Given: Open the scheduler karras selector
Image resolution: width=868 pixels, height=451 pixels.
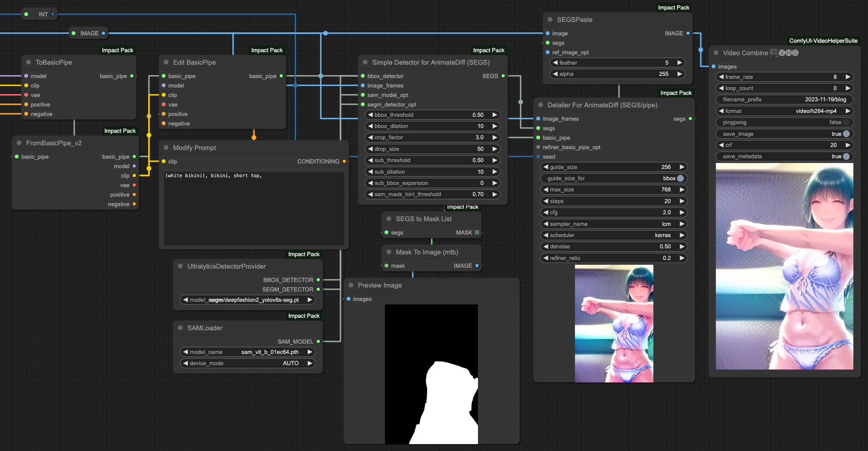Looking at the screenshot, I should click(614, 235).
